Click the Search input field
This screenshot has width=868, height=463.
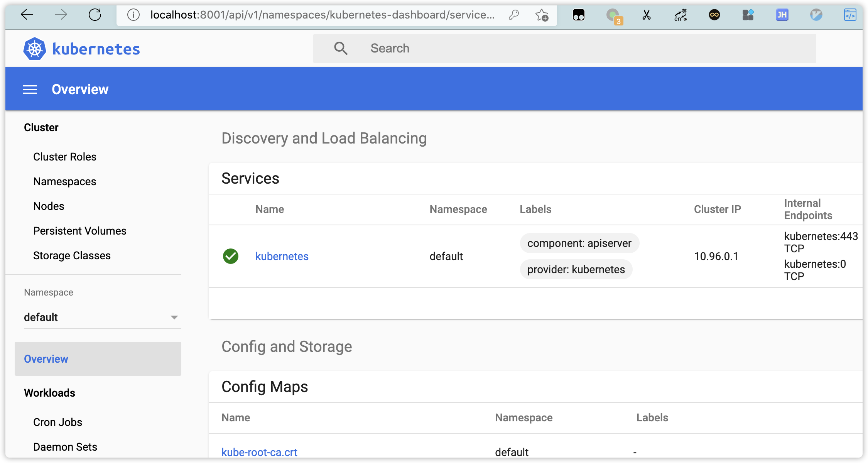[x=579, y=49]
